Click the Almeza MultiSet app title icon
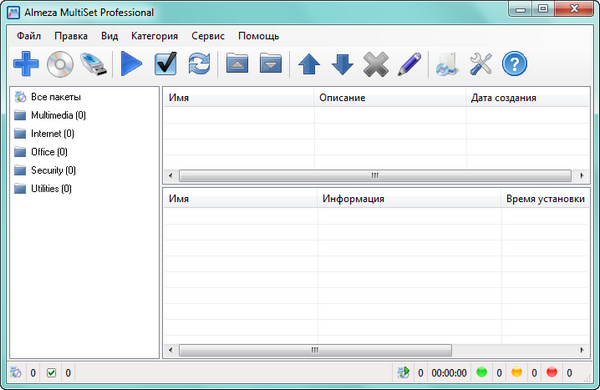This screenshot has height=390, width=600. (13, 12)
